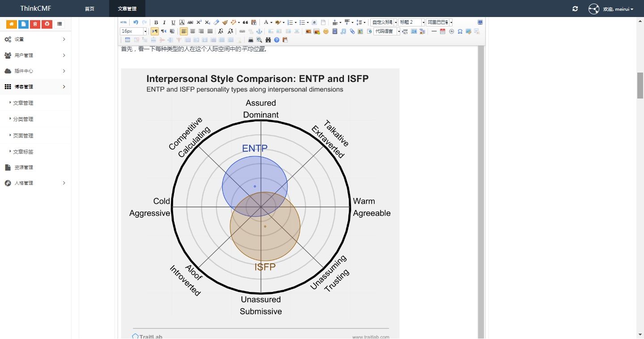The height and width of the screenshot is (339, 644).
Task: Click the red trash shortcut button
Action: tap(35, 24)
